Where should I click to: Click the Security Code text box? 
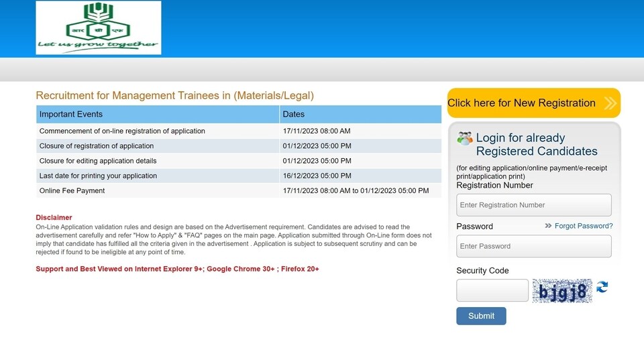tap(492, 290)
